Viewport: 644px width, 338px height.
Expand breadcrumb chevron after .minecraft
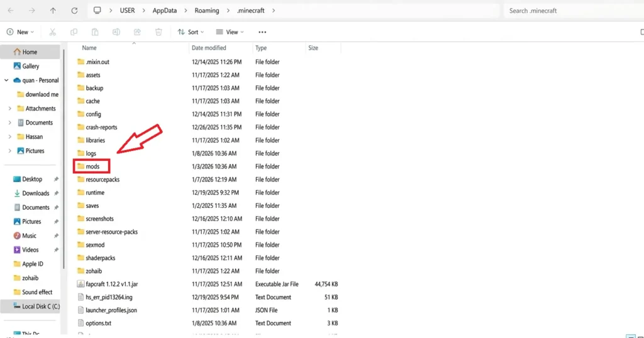[274, 11]
